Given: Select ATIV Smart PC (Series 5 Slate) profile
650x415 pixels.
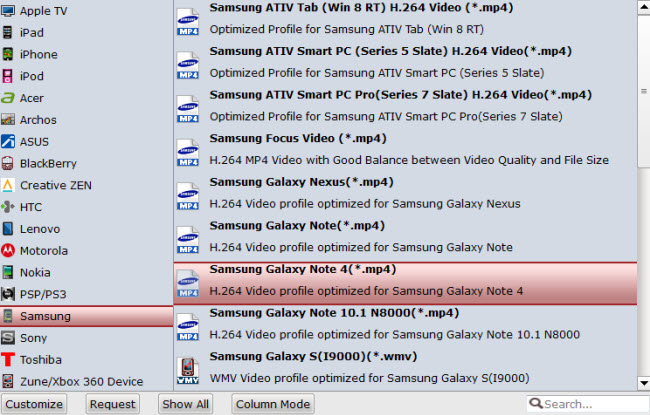Looking at the screenshot, I should (405, 66).
